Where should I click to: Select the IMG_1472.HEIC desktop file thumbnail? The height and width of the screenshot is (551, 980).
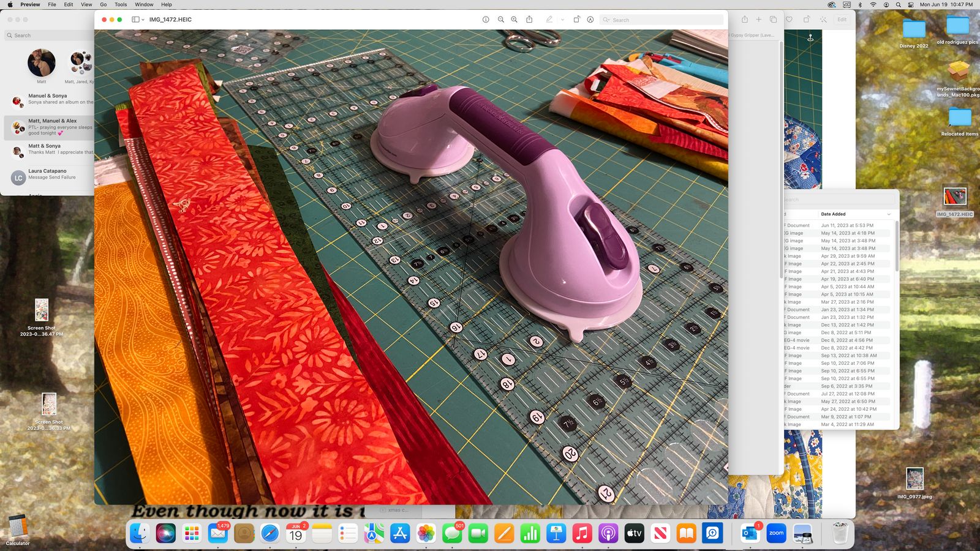click(x=954, y=197)
